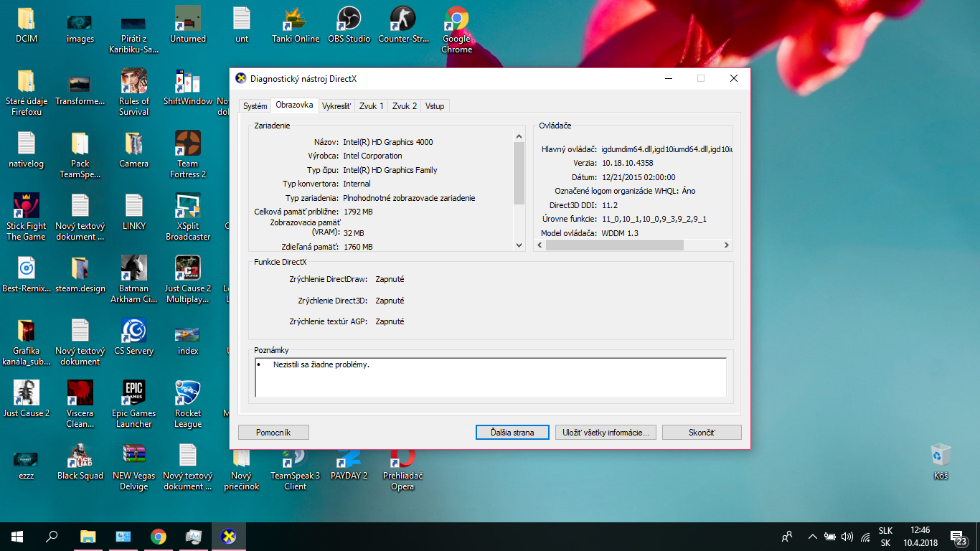Viewport: 980px width, 551px height.
Task: Switch to the Zvuk 2 tab
Action: 405,105
